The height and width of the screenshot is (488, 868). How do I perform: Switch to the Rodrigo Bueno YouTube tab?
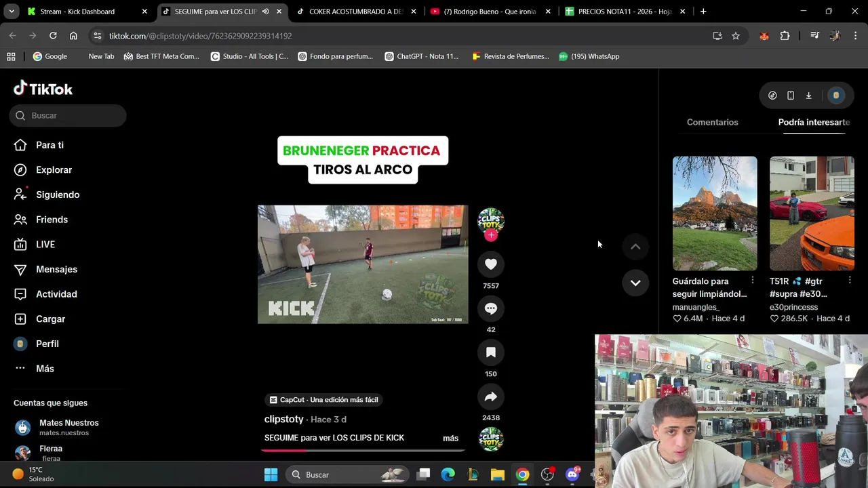[x=490, y=12]
